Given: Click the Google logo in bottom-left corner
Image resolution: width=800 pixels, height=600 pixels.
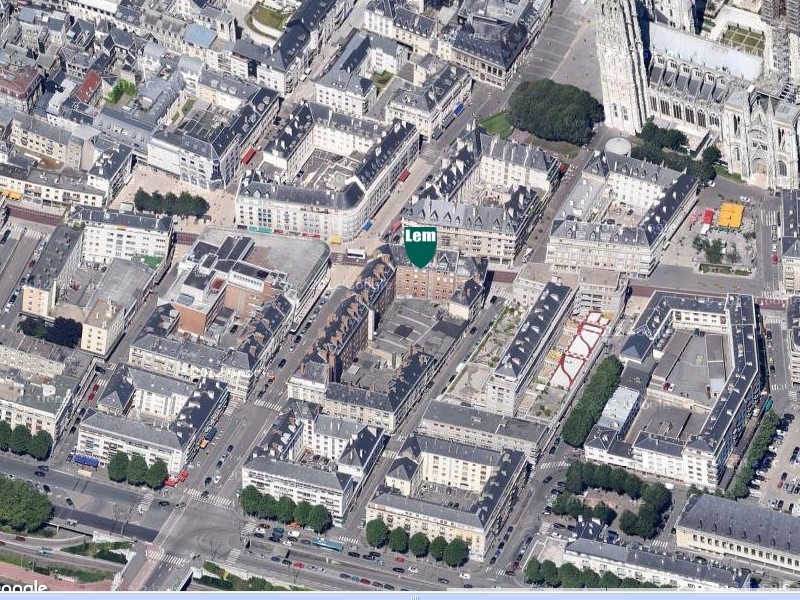Looking at the screenshot, I should coord(22,588).
